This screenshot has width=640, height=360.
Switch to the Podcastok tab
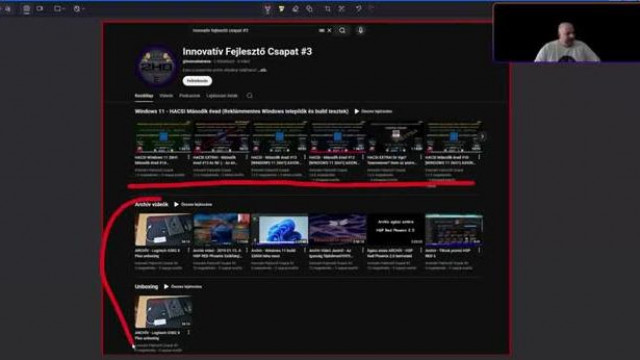189,96
